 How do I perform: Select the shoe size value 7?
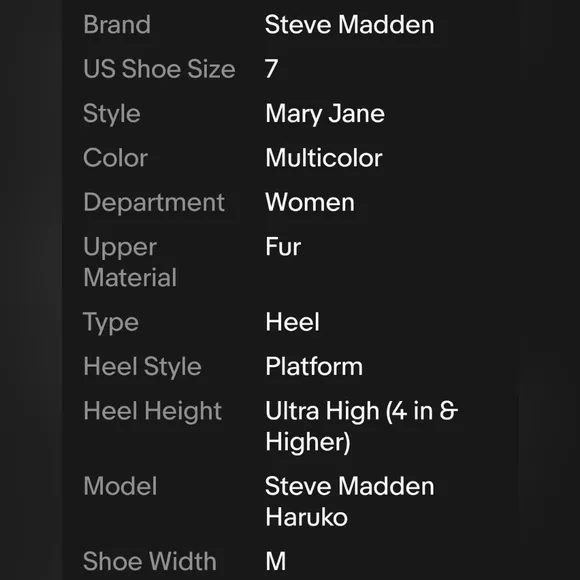pyautogui.click(x=272, y=69)
